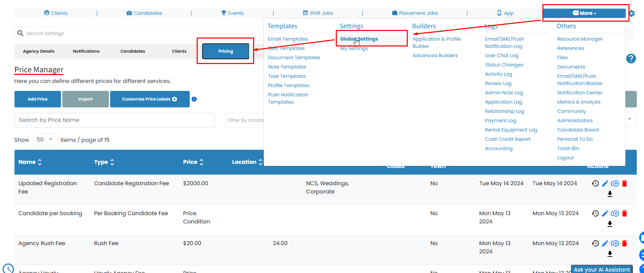Duplicate the Updated Registration Fee price
Screen dimensions: 644x273
(x=615, y=183)
